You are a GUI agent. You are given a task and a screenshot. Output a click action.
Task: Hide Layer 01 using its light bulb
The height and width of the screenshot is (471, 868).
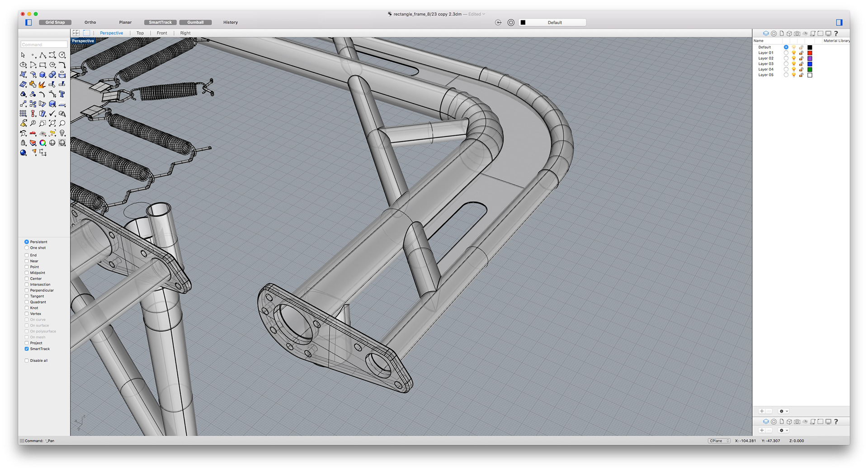(793, 53)
